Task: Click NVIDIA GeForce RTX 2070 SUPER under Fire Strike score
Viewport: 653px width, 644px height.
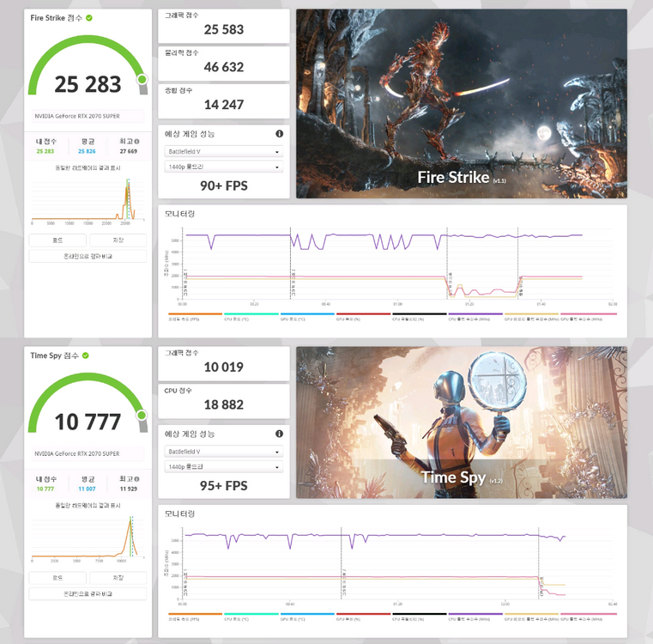Action: 77,116
